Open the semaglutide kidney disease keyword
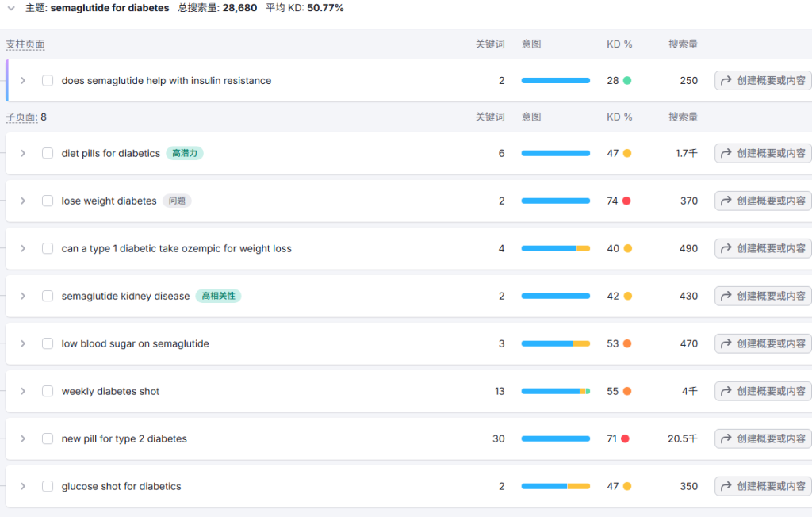Screen dimensions: 812x517 pyautogui.click(x=125, y=296)
